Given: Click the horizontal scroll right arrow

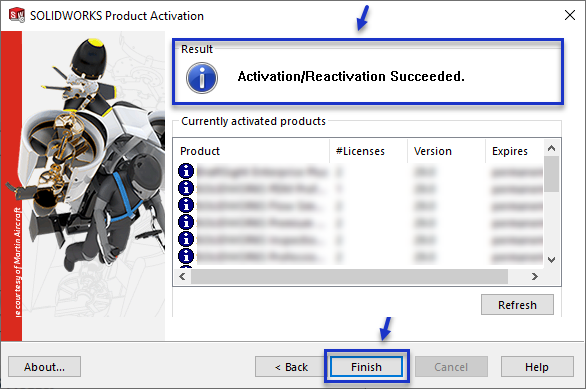Looking at the screenshot, I should coord(534,277).
